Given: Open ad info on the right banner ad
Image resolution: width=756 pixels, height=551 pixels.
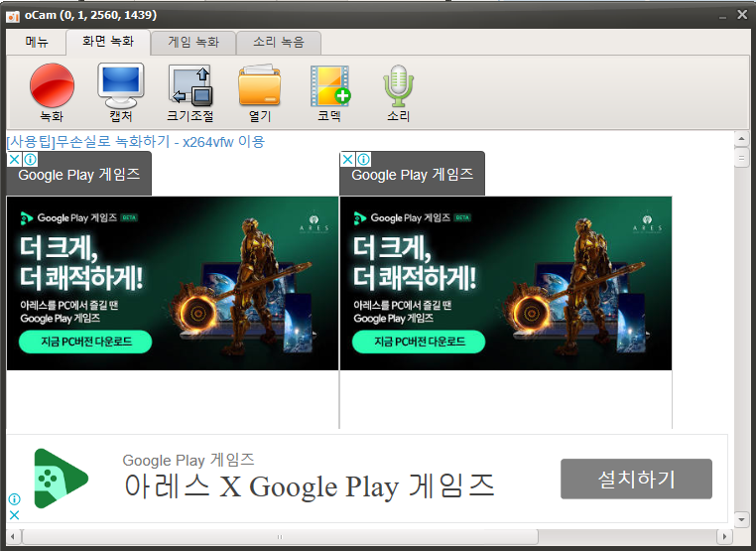Looking at the screenshot, I should tap(363, 159).
